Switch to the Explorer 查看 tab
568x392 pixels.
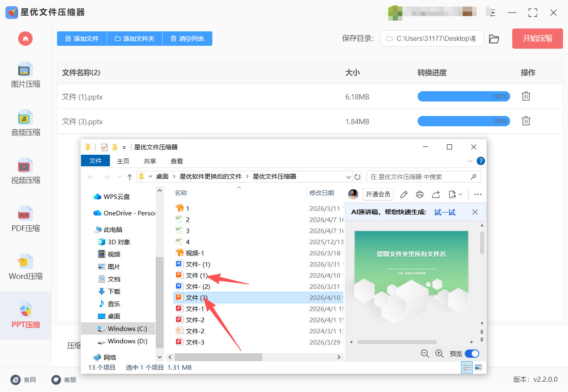click(x=177, y=161)
